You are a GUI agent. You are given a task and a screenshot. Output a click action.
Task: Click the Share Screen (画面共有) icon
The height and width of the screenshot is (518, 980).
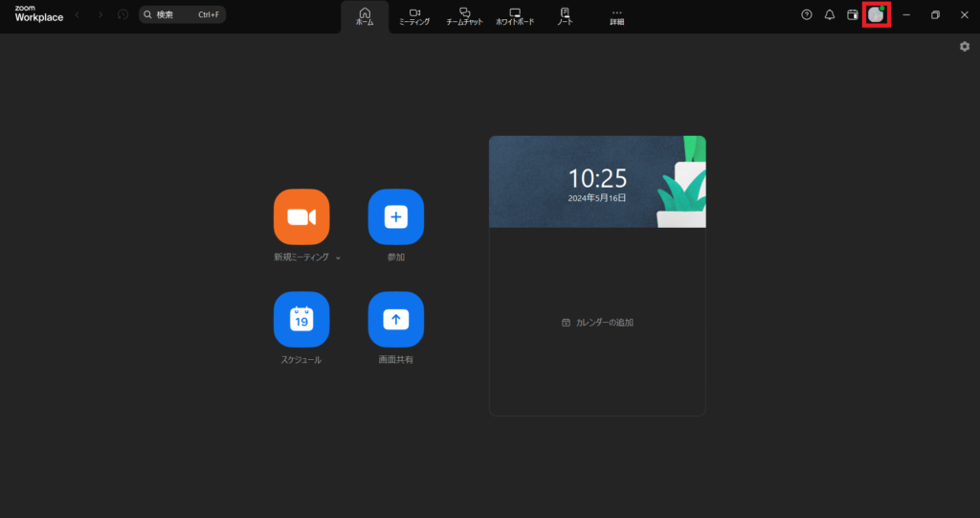(x=396, y=319)
